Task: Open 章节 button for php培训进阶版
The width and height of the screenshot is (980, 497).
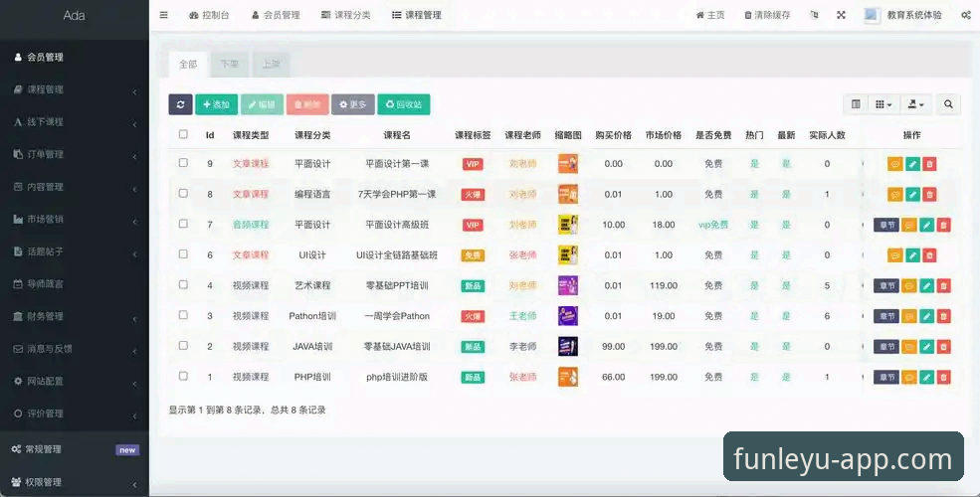Action: point(886,377)
